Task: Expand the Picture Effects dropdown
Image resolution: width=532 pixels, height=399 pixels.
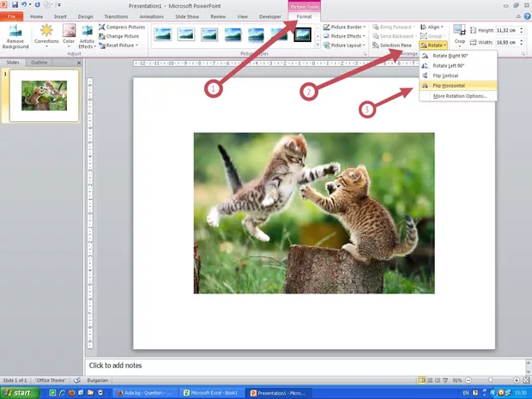Action: coord(345,36)
